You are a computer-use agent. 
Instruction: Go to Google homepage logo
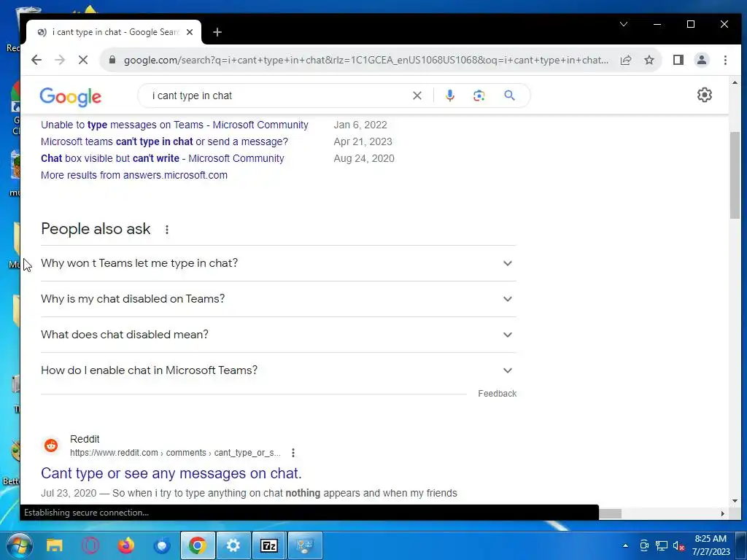coord(71,97)
